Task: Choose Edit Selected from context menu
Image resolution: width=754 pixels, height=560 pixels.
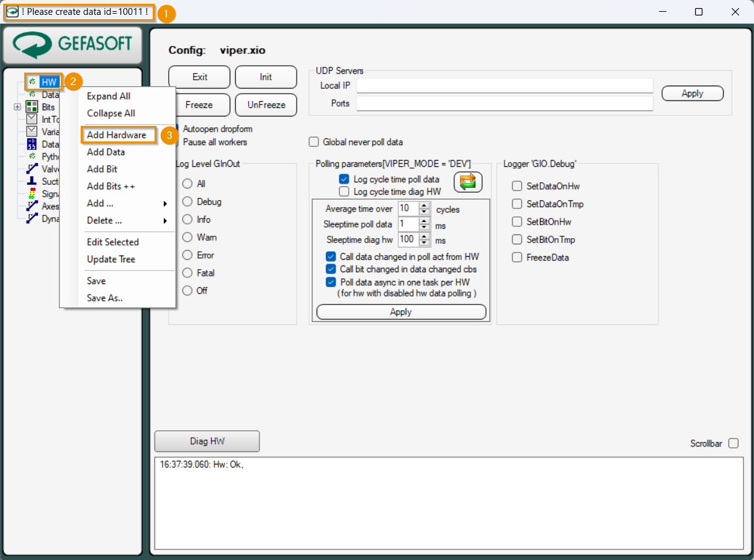Action: [x=113, y=242]
